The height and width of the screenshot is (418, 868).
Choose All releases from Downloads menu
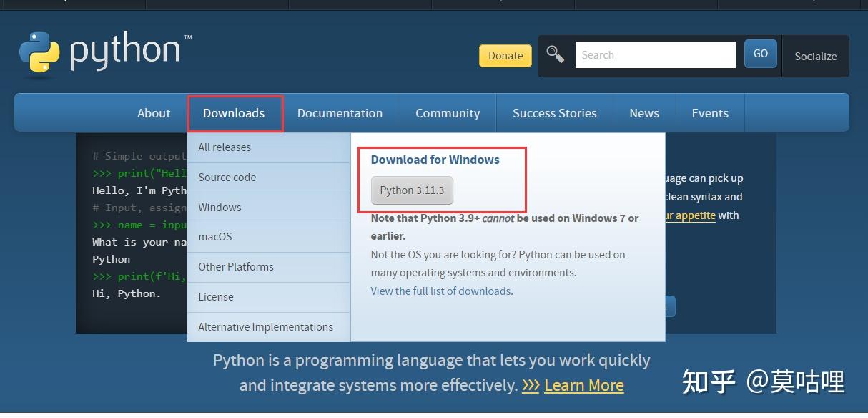point(225,147)
